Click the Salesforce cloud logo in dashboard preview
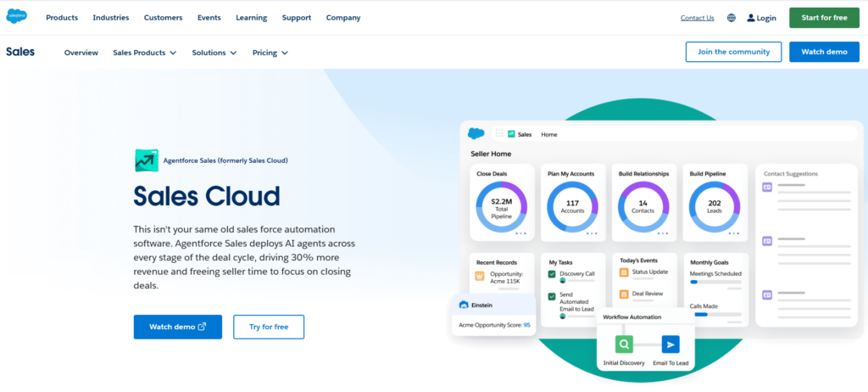 [476, 133]
